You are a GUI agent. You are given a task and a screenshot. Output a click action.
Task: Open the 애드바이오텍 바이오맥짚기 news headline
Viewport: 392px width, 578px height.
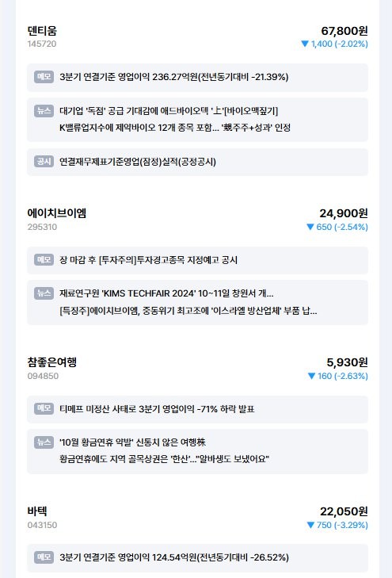[169, 111]
